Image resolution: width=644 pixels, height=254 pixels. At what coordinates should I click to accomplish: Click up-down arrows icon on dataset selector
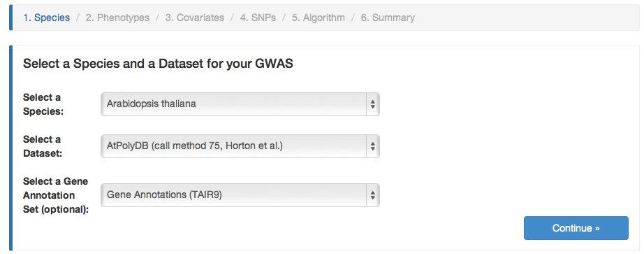tap(372, 146)
